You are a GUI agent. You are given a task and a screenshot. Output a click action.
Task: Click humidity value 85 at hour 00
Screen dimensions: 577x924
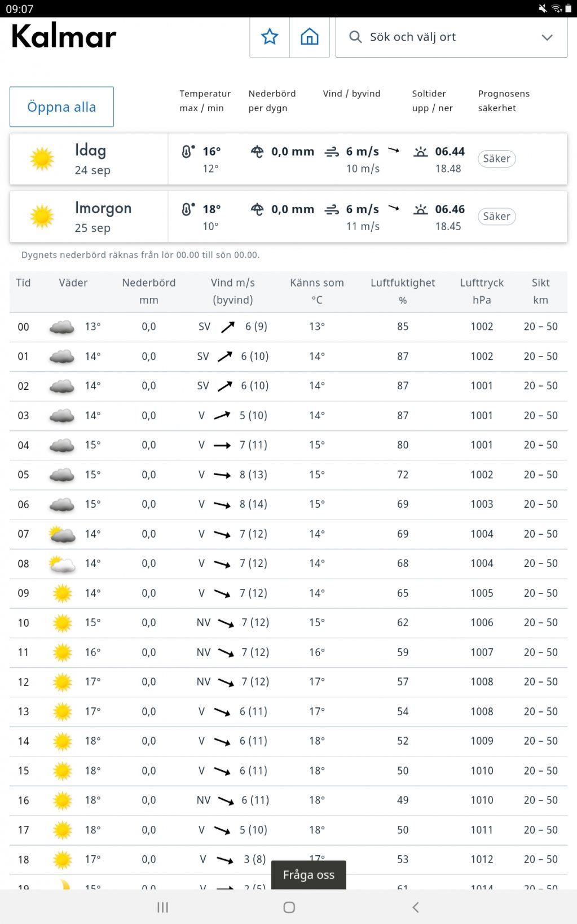pos(403,327)
